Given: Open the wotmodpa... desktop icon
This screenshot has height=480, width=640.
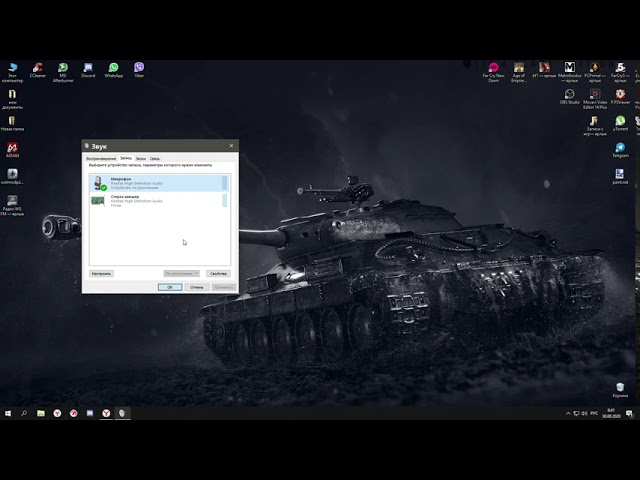Looking at the screenshot, I should click(x=12, y=176).
